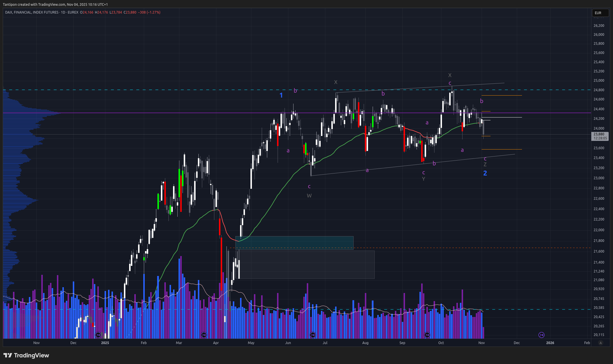Select the blue wave label 2

(485, 173)
